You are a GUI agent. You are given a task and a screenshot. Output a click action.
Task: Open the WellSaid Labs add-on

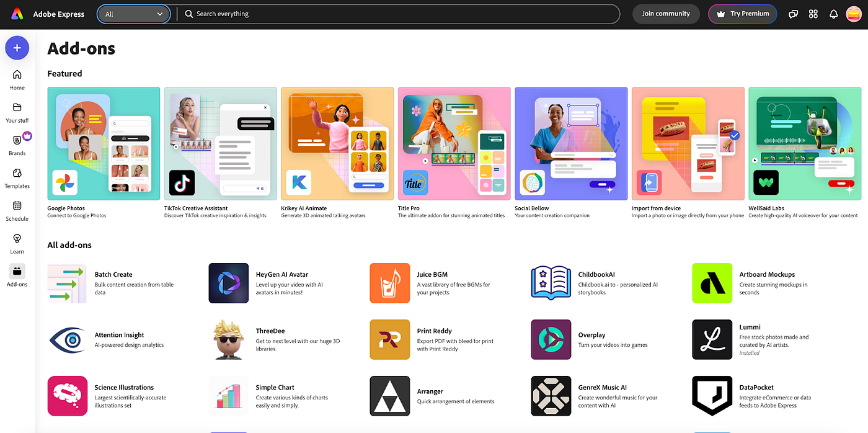804,143
